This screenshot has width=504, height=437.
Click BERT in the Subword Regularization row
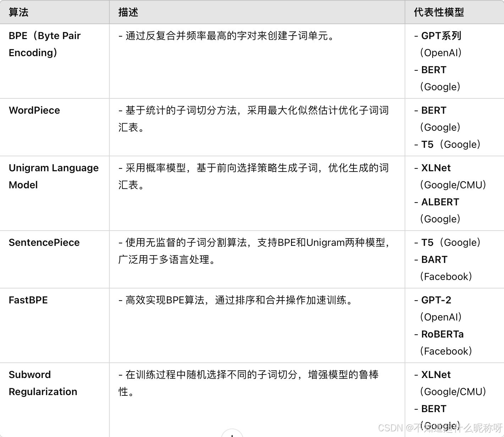click(x=434, y=409)
